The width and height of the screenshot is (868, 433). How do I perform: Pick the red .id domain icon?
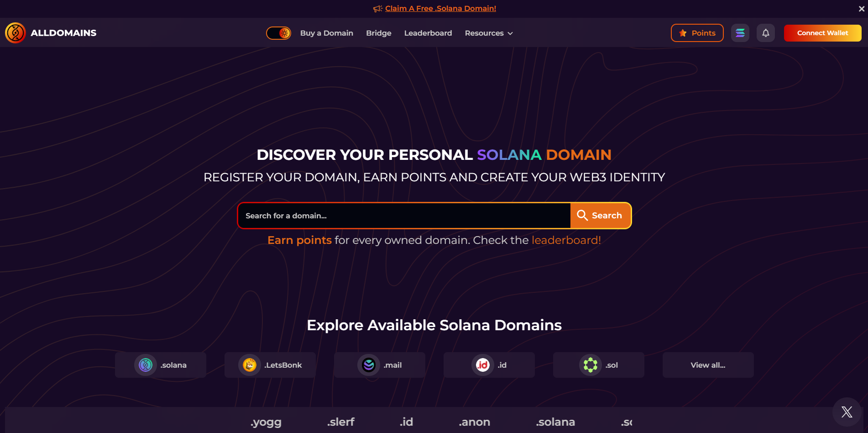point(483,365)
